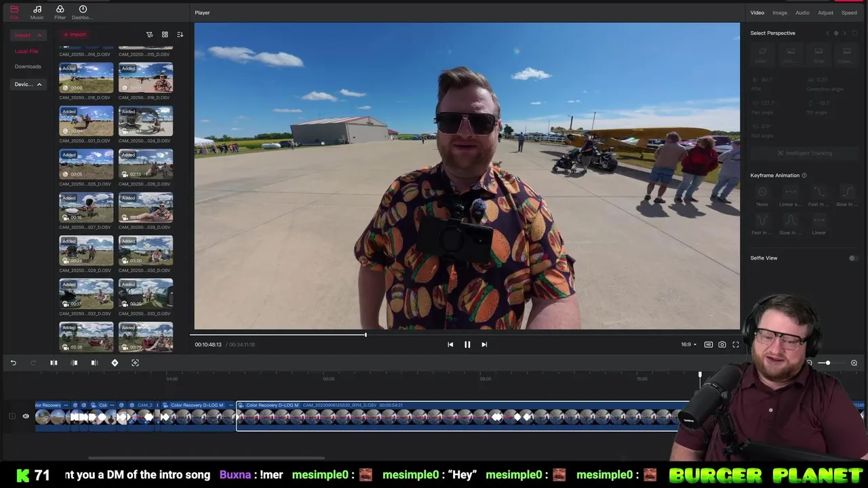Choose the None keyframe animation
This screenshot has width=868, height=488.
(762, 196)
